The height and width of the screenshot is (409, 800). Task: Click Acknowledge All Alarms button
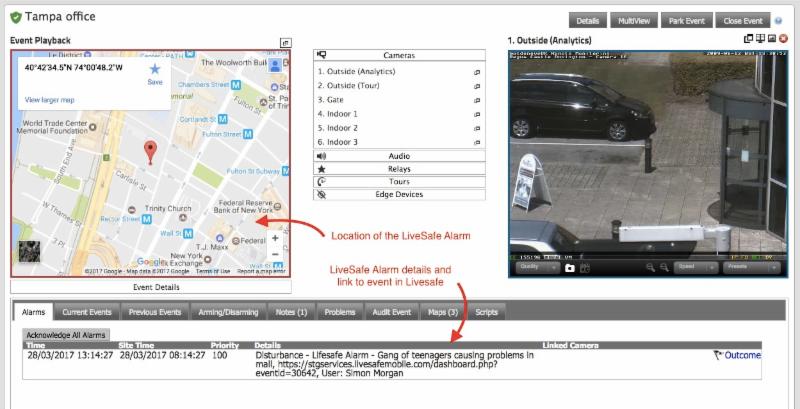pos(66,335)
